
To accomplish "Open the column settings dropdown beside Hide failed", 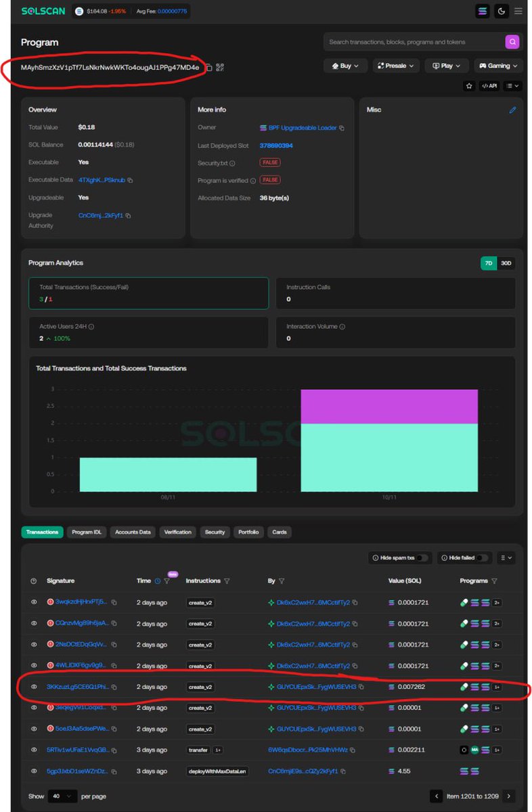I will tap(506, 558).
